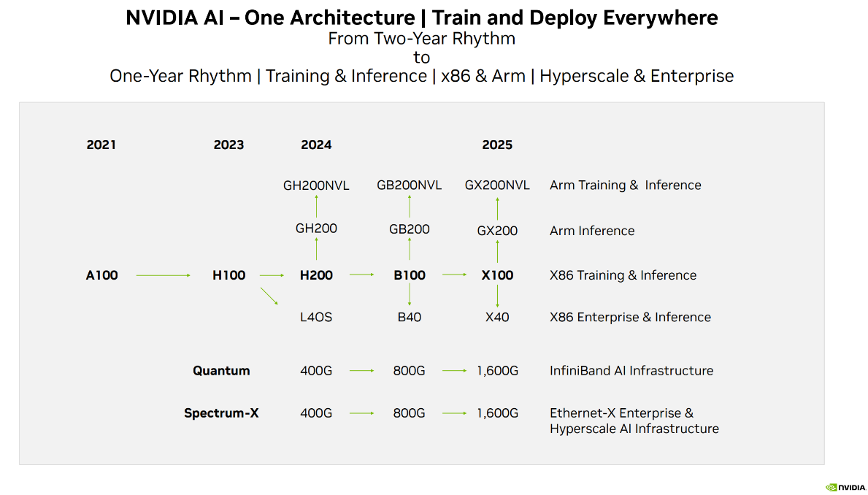Click the GH200 Arm Inference label
This screenshot has width=868, height=495.
pyautogui.click(x=316, y=228)
